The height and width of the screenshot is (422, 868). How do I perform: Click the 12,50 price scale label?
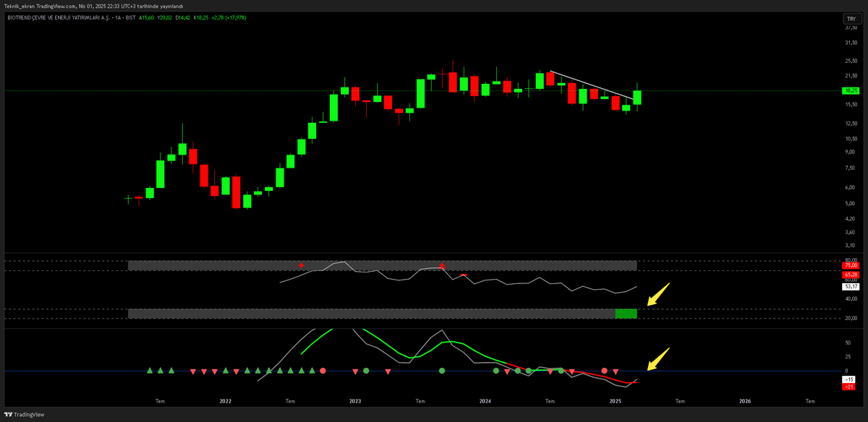click(851, 124)
